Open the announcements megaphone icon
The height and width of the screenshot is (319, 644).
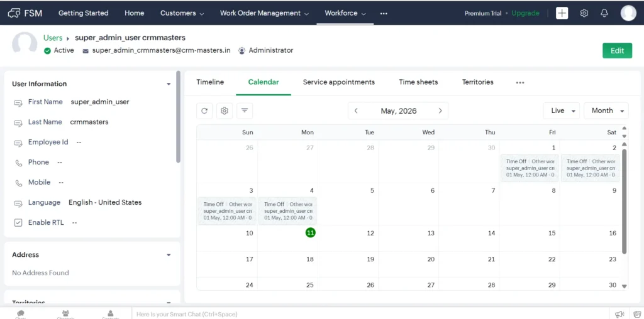(x=619, y=314)
